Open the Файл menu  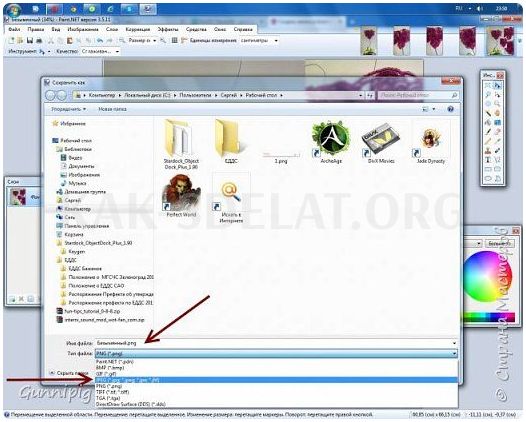pos(14,30)
